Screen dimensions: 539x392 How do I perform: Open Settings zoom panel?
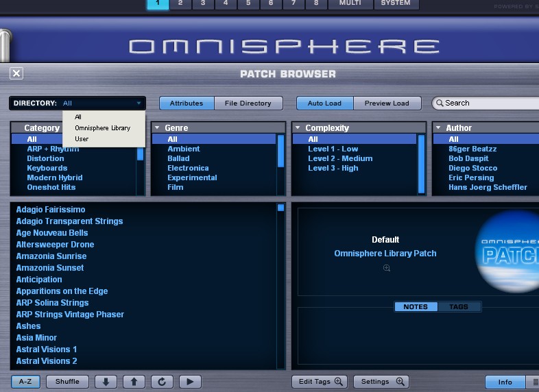coord(381,382)
